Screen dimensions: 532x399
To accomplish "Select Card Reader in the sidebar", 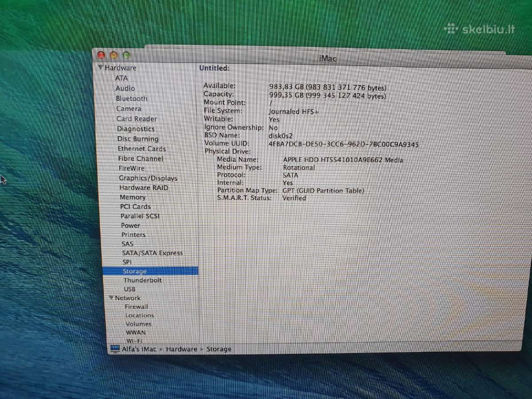I will (137, 119).
